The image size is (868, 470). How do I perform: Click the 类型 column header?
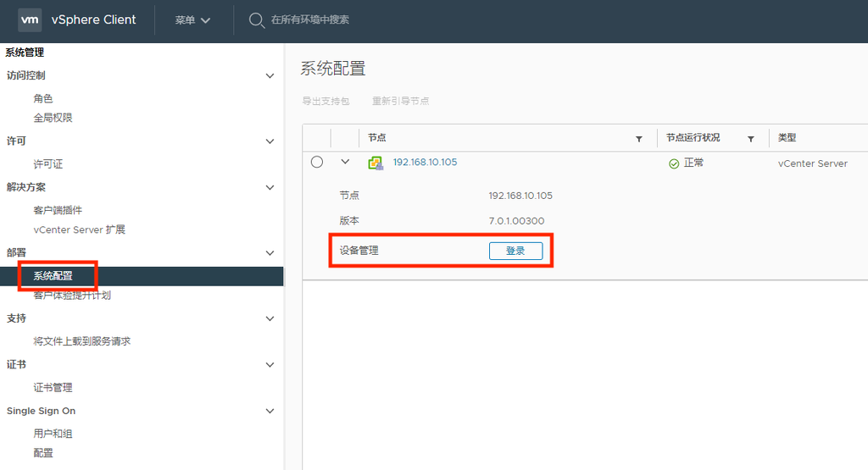[x=787, y=138]
